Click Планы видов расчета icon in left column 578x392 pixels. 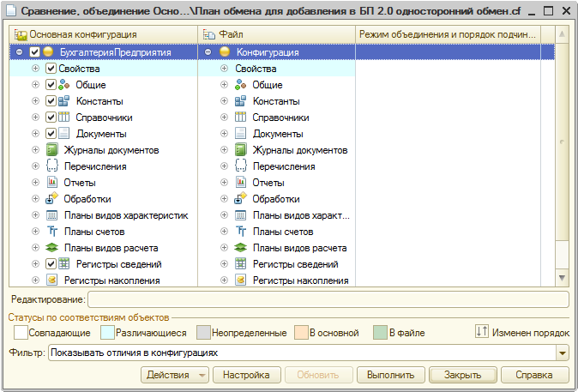click(x=52, y=247)
